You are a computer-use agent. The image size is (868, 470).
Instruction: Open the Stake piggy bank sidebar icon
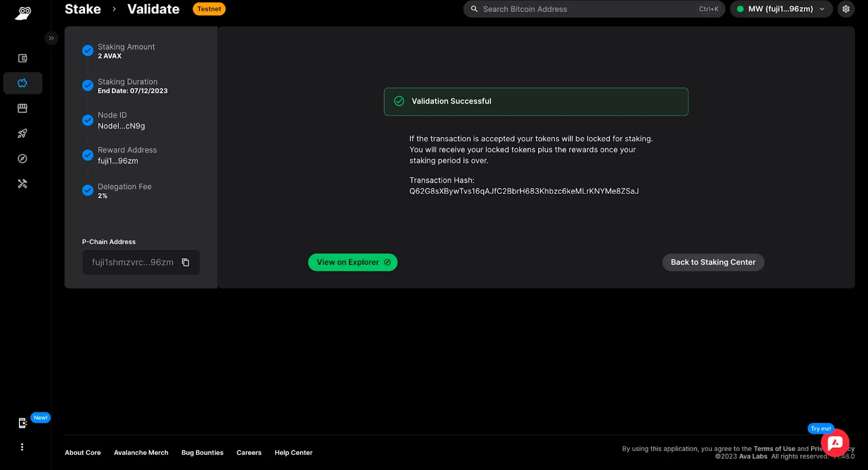click(x=22, y=83)
